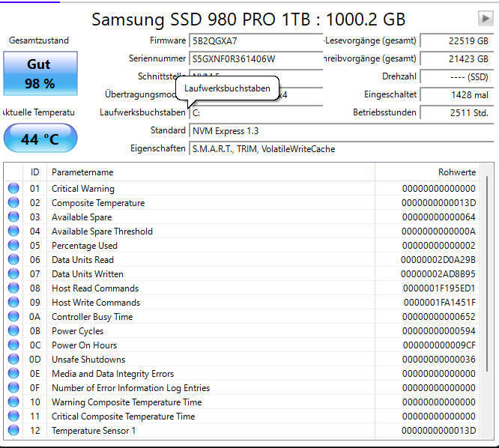Screen dimensions: 499x448
Task: Click the Drehzahl value ---- (SSD)
Action: pyautogui.click(x=457, y=77)
